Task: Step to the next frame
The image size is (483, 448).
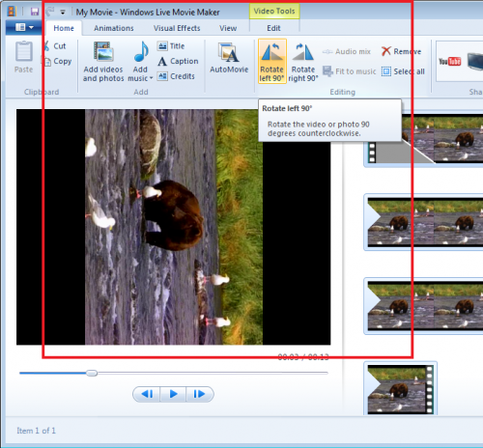Action: pyautogui.click(x=199, y=394)
